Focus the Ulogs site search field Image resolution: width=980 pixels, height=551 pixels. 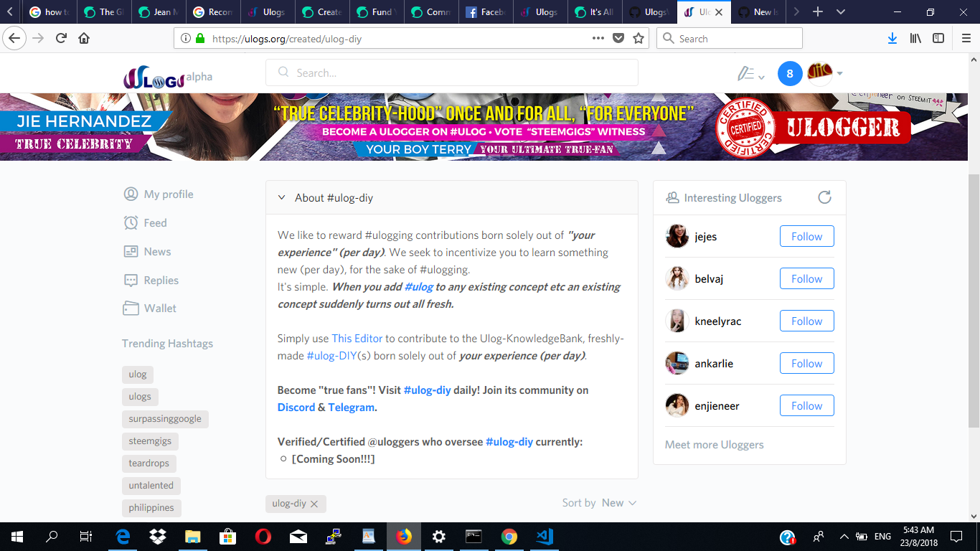pyautogui.click(x=451, y=72)
